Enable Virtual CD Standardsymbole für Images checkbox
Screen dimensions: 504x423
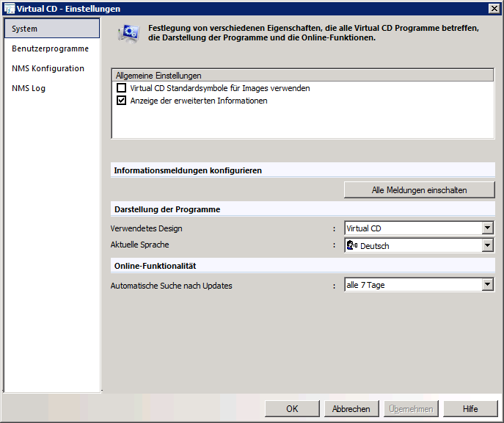[x=121, y=88]
